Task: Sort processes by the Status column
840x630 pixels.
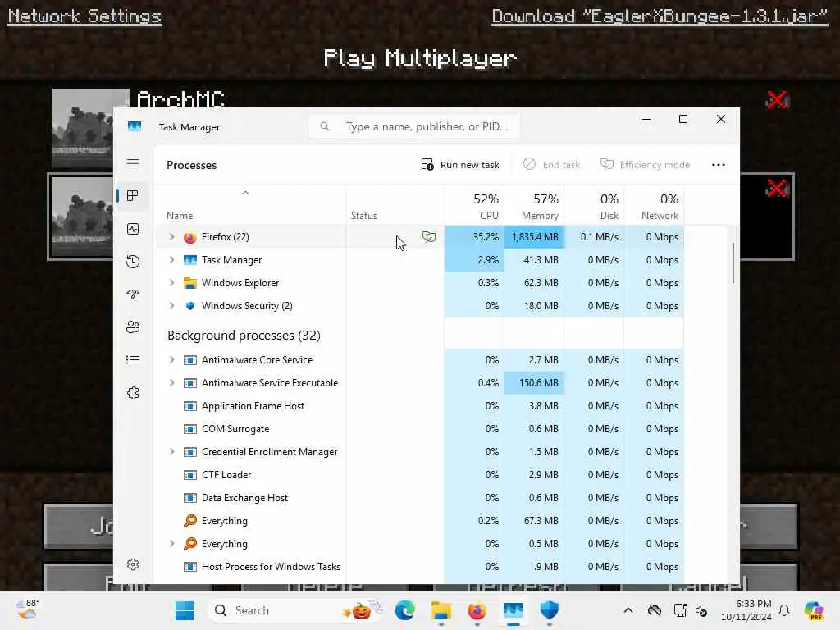Action: click(364, 216)
